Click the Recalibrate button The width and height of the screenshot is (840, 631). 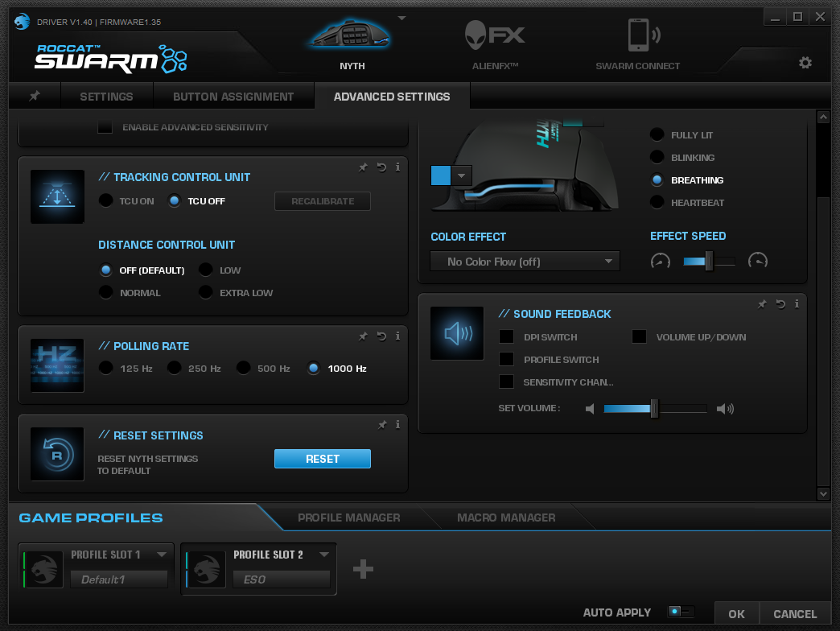(x=323, y=201)
